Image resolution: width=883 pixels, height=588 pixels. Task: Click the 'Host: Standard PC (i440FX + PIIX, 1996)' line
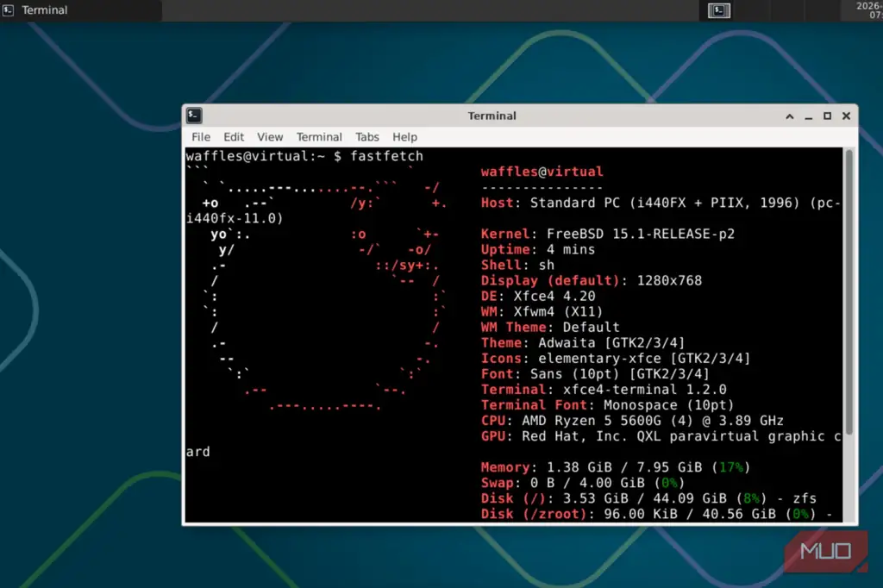point(661,203)
